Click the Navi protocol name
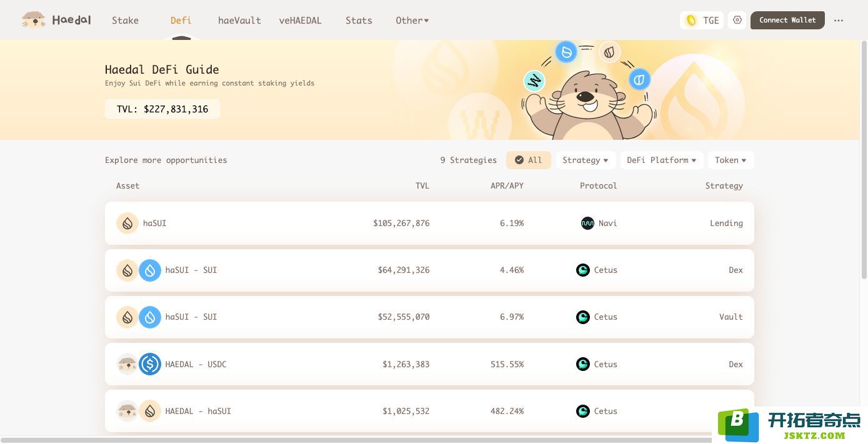The image size is (868, 444). [x=607, y=223]
